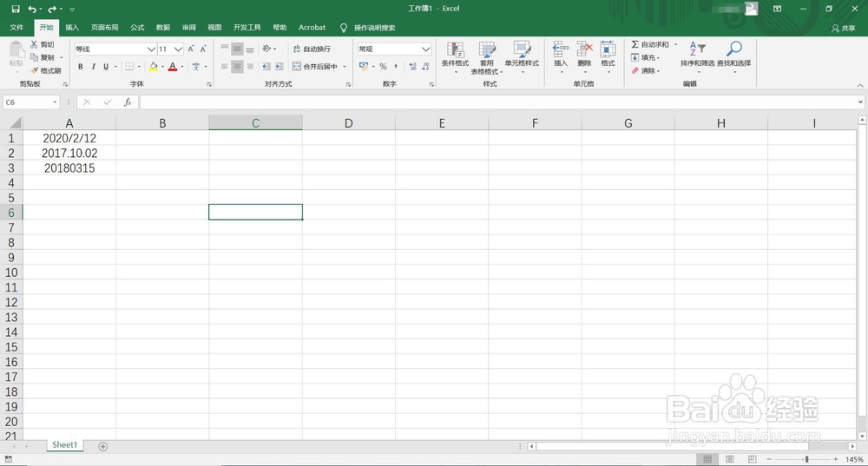Align text to bottom
The height and width of the screenshot is (466, 868).
click(x=250, y=49)
